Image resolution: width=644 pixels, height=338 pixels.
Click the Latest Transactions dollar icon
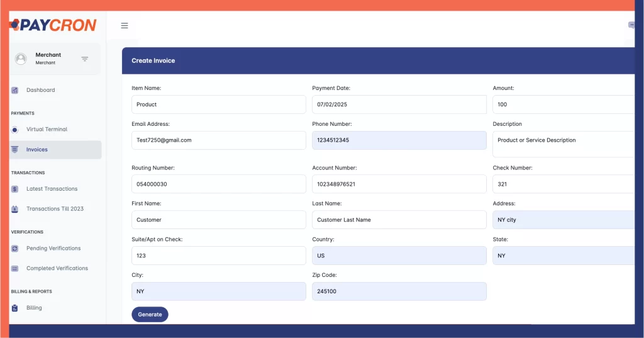coord(15,189)
